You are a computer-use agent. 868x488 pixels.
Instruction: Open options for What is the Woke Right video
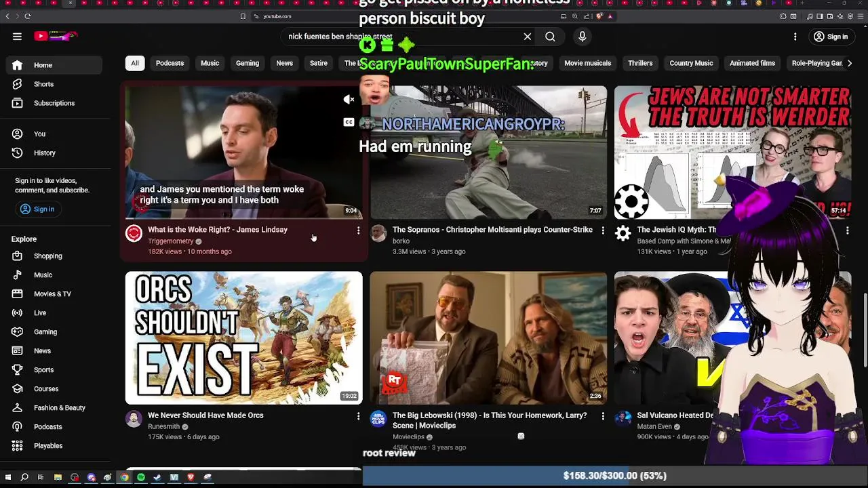(x=358, y=231)
